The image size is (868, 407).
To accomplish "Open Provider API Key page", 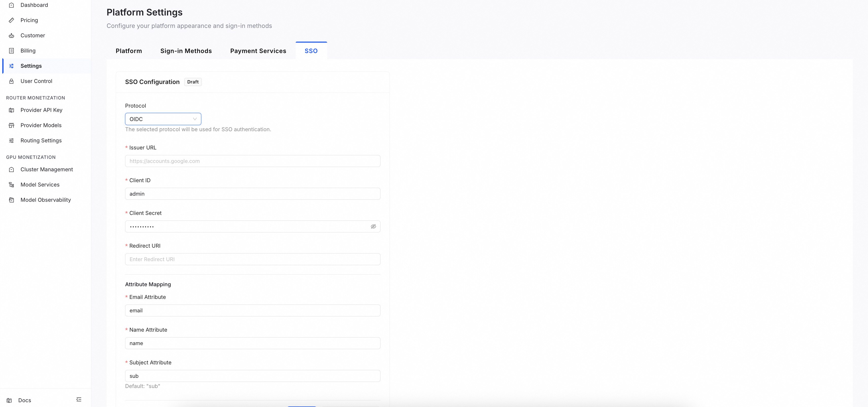I will coord(41,110).
